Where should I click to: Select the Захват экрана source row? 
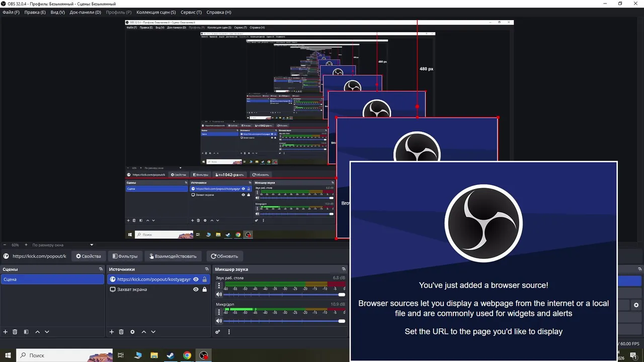tap(158, 290)
